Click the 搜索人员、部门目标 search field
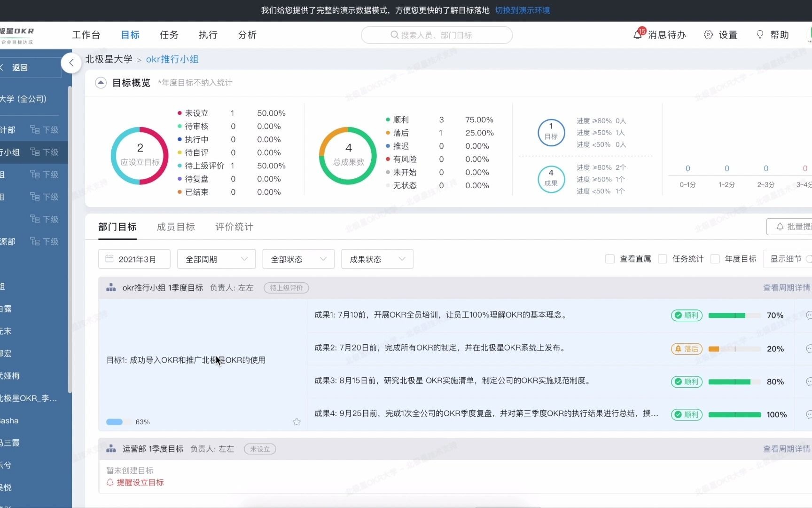812x508 pixels. coord(436,34)
